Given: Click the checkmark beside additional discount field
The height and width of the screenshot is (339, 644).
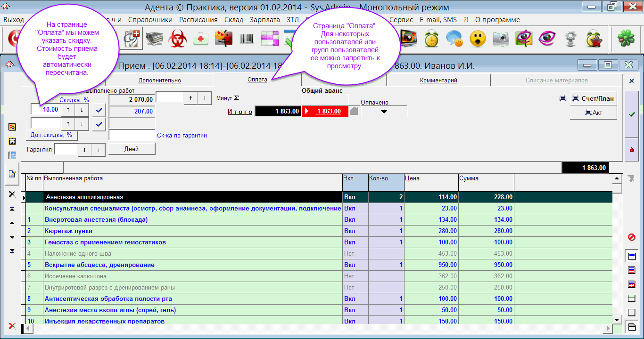Looking at the screenshot, I should (x=99, y=124).
